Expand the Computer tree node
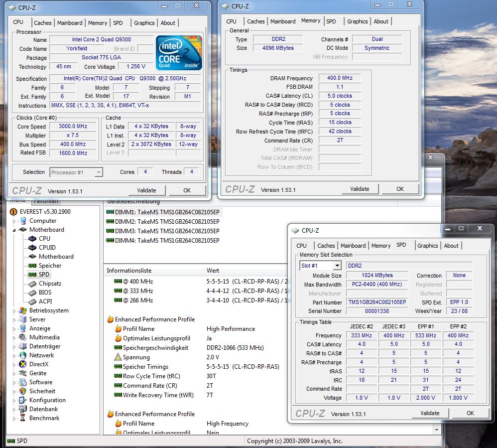Screen dimensions: 497x448 (x=14, y=221)
